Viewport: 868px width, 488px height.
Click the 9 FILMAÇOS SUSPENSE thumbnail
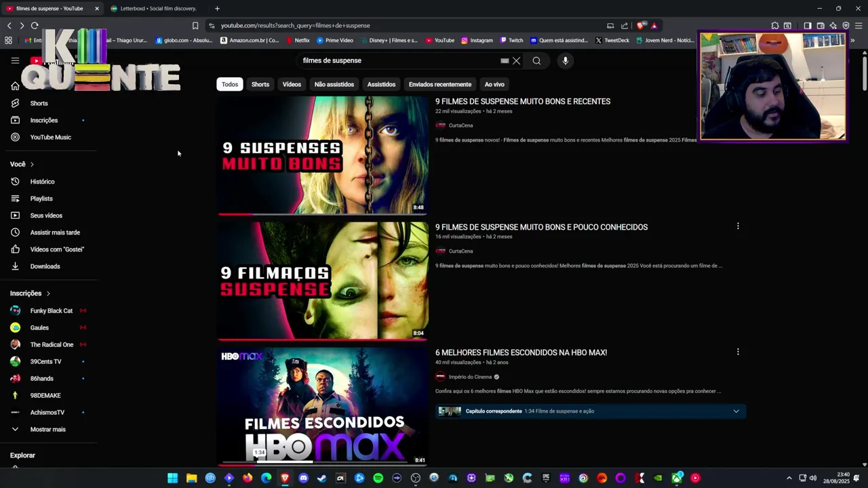(323, 281)
